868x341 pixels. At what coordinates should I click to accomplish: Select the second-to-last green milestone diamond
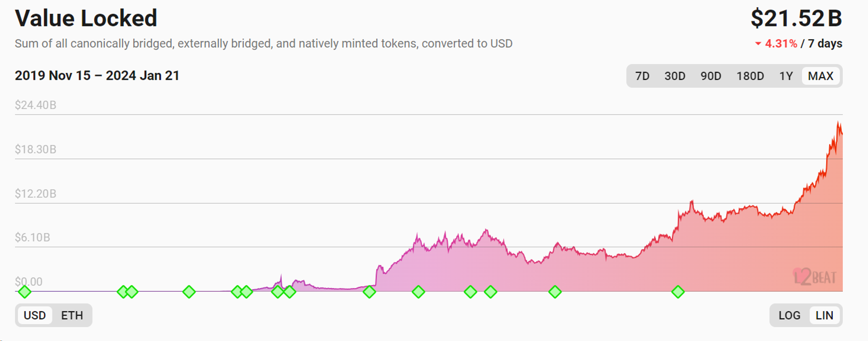(555, 292)
